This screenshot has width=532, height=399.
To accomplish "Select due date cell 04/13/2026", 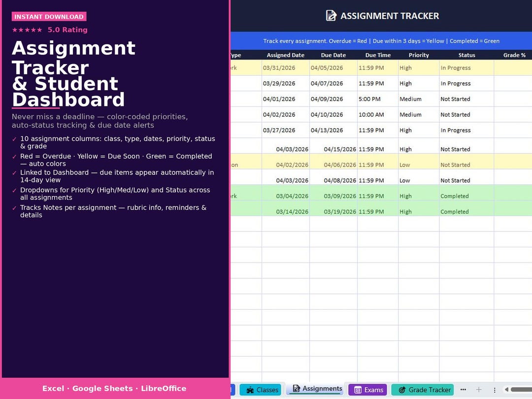I will (x=333, y=130).
